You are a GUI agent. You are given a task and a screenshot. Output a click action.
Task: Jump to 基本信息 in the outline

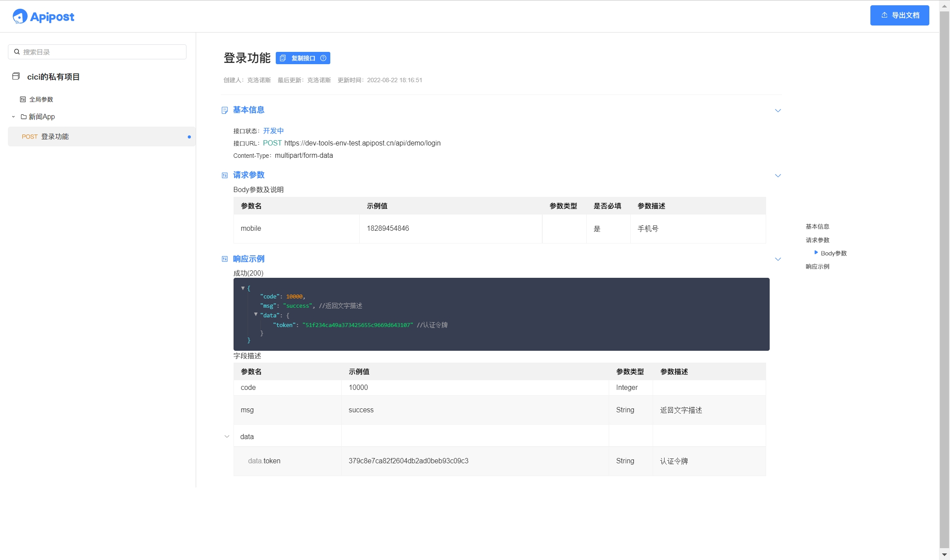tap(818, 226)
